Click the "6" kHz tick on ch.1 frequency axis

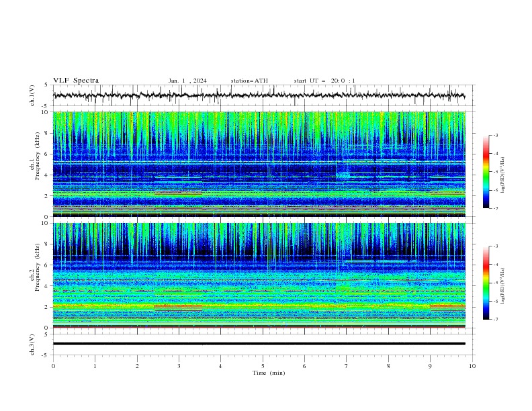click(x=47, y=154)
